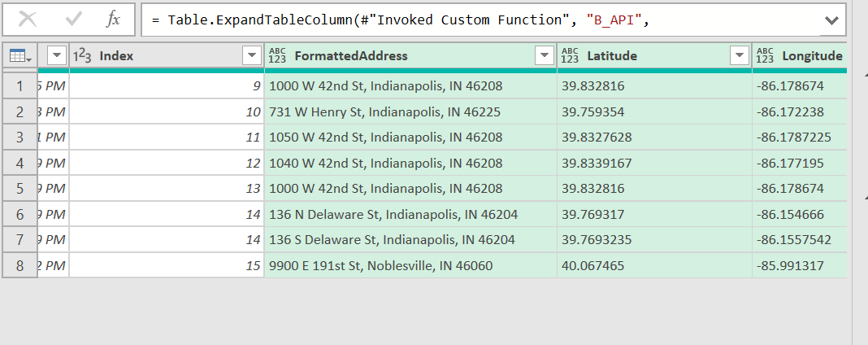The image size is (868, 345).
Task: Select the latitude cell 39.759354
Action: (x=654, y=111)
